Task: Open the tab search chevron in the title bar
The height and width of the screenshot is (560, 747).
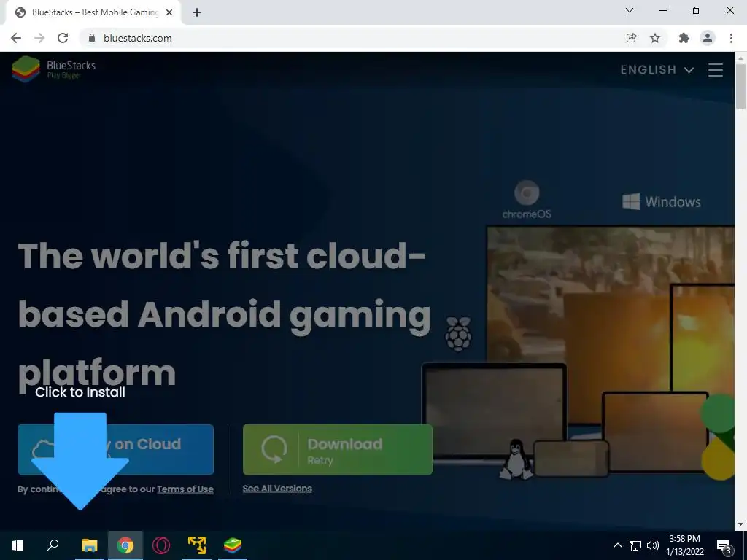Action: point(630,10)
